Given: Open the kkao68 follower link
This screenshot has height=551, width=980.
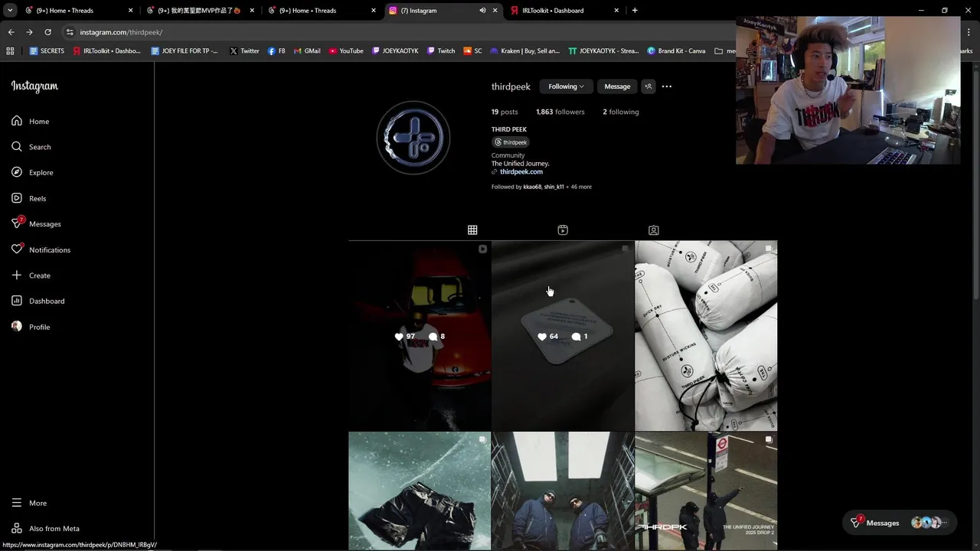Looking at the screenshot, I should point(532,187).
